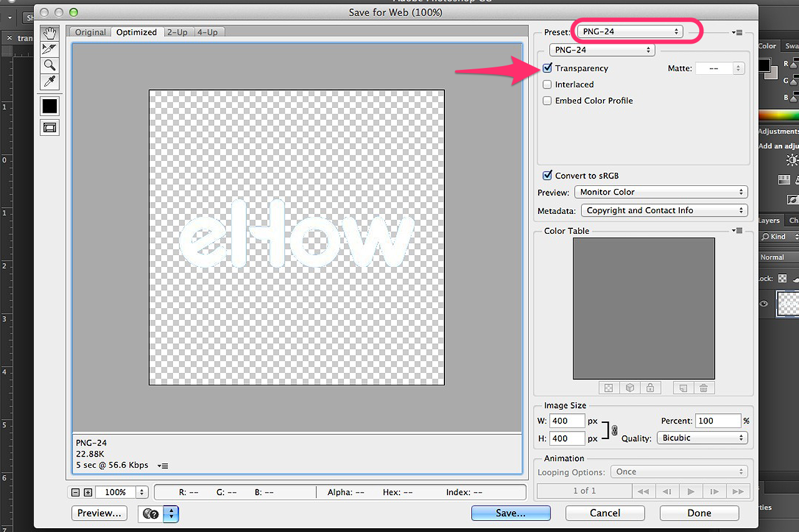Viewport: 799px width, 532px height.
Task: Open the Preset PNG-24 dropdown
Action: coord(630,31)
